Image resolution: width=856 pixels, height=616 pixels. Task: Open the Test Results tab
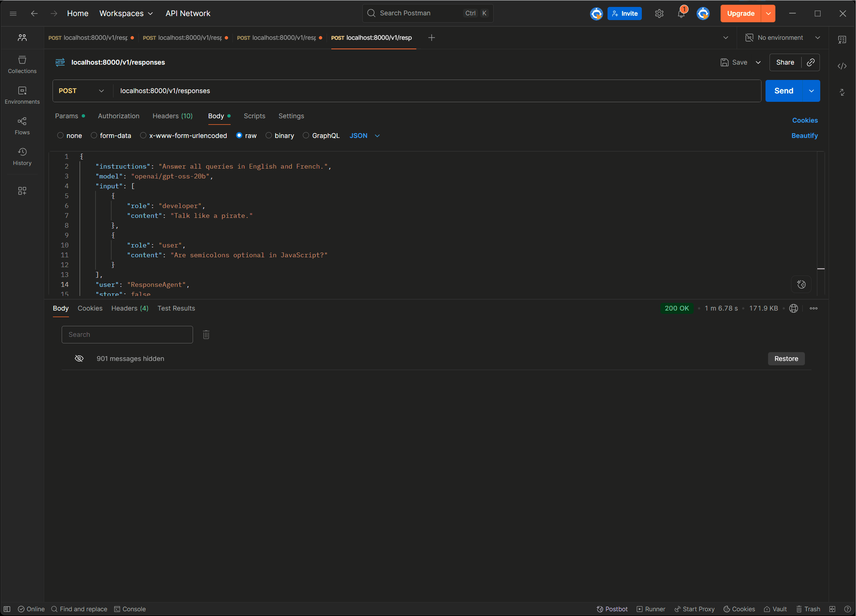tap(176, 308)
